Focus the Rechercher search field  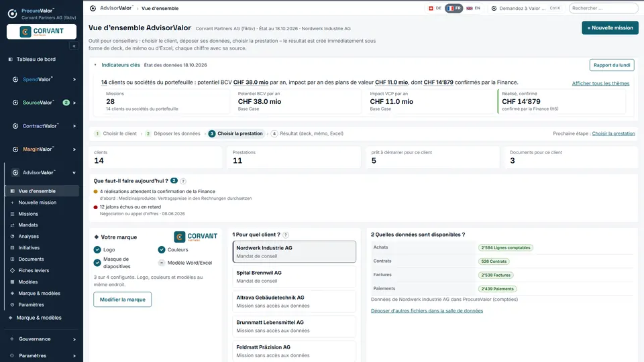pos(603,8)
